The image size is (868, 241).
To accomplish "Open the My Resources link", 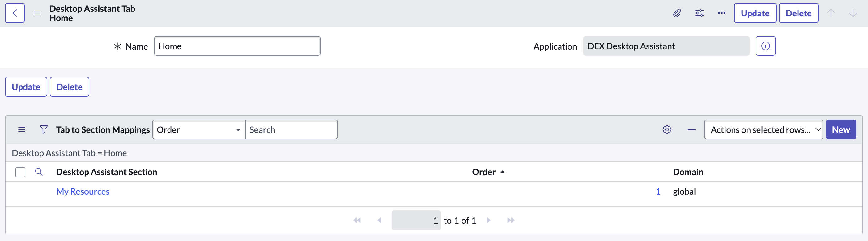I will click(x=83, y=192).
